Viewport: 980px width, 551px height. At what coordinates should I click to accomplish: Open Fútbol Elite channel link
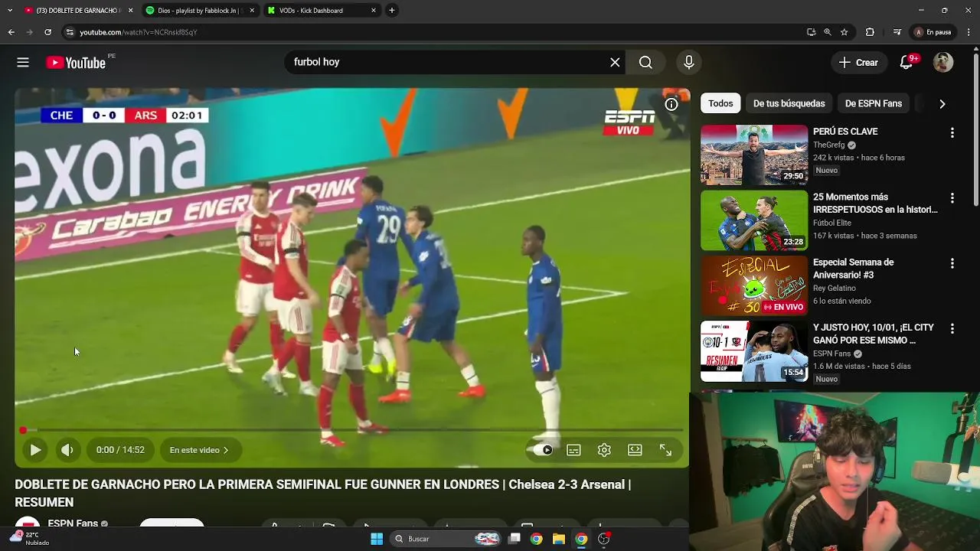tap(832, 223)
